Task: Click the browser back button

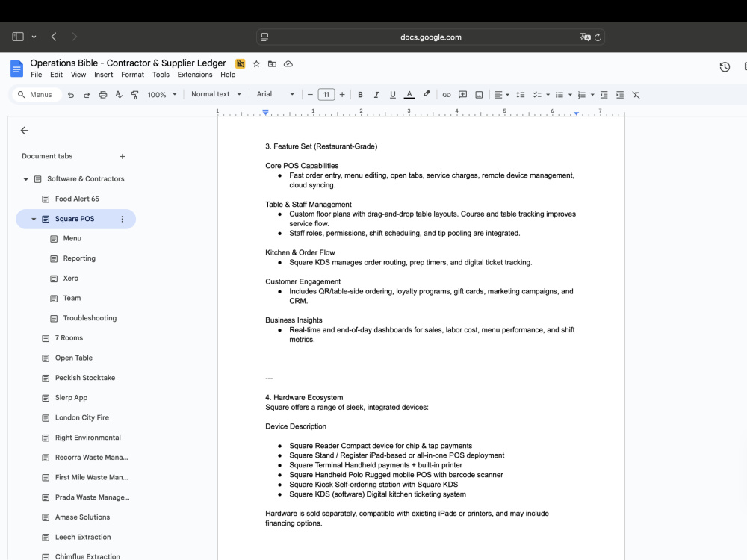Action: pos(54,37)
